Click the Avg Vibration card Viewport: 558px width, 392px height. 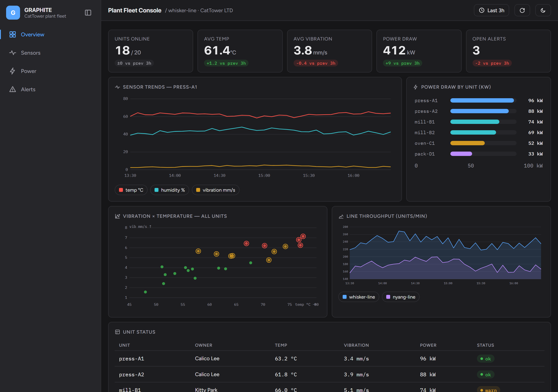pyautogui.click(x=330, y=51)
